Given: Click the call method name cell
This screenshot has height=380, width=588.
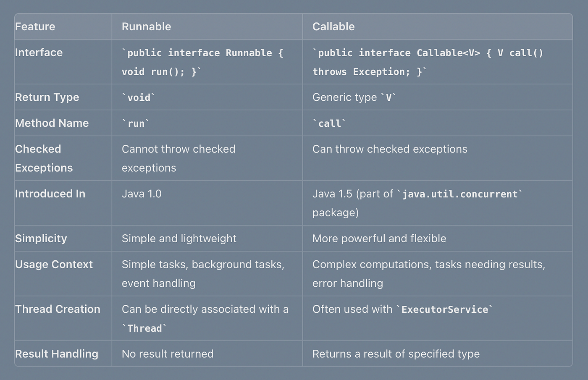Looking at the screenshot, I should [x=329, y=123].
